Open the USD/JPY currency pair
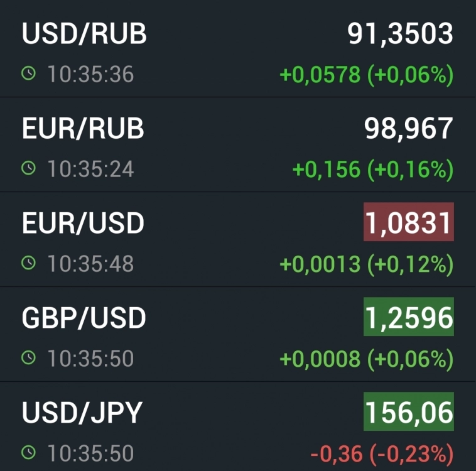 pos(82,413)
